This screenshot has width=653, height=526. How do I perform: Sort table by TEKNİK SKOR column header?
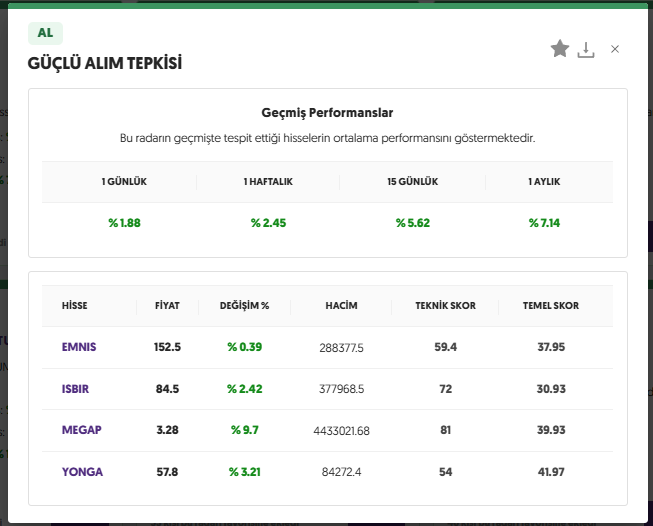(x=446, y=306)
